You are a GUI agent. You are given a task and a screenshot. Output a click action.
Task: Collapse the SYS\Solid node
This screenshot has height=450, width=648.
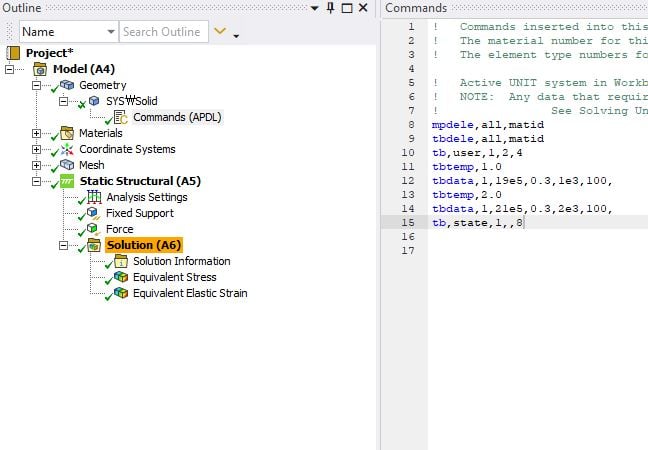[63, 101]
